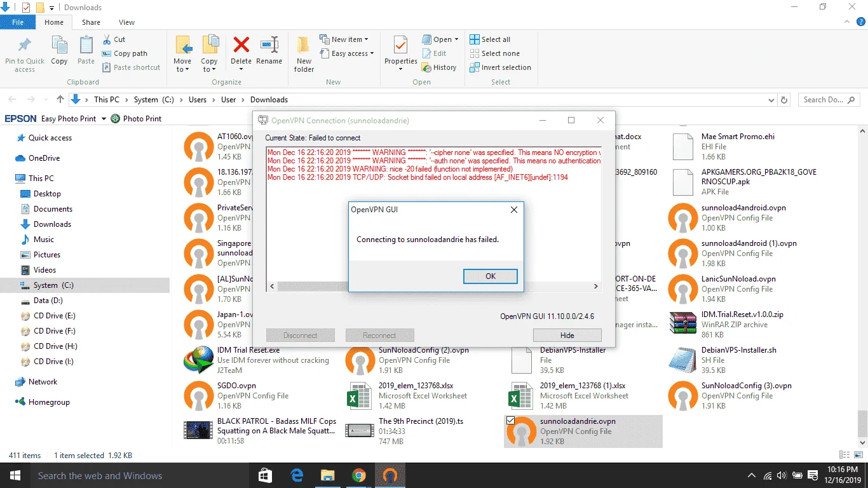
Task: Open the Easy access dropdown
Action: tap(347, 53)
